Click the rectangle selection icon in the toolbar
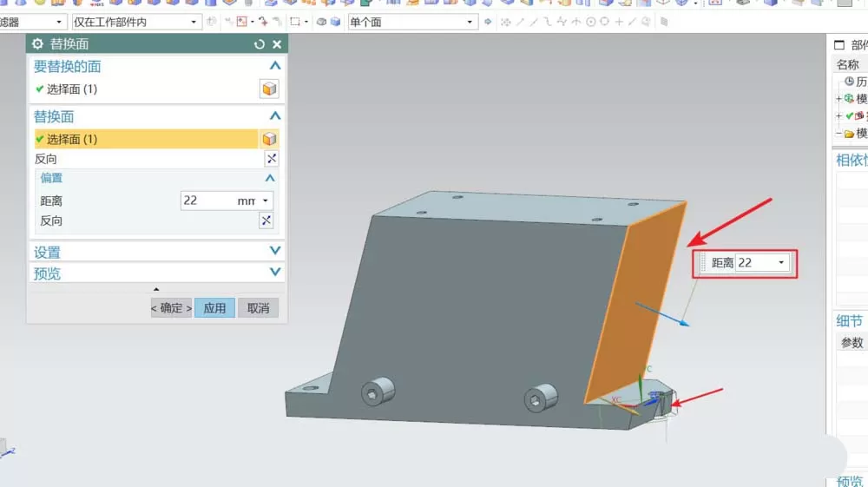868x487 pixels. (x=295, y=22)
